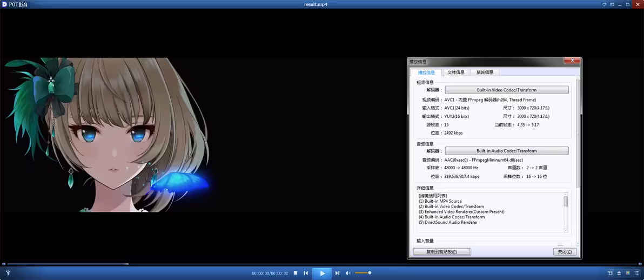Image resolution: width=644 pixels, height=280 pixels.
Task: Switch to the 播放信息 tab
Action: 426,72
